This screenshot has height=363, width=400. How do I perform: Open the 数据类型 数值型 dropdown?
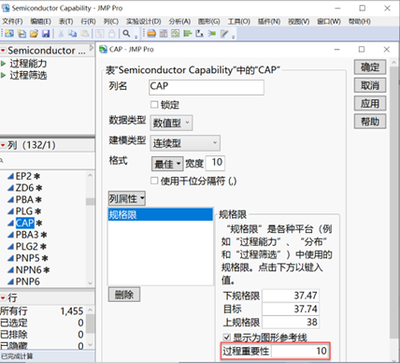(171, 123)
